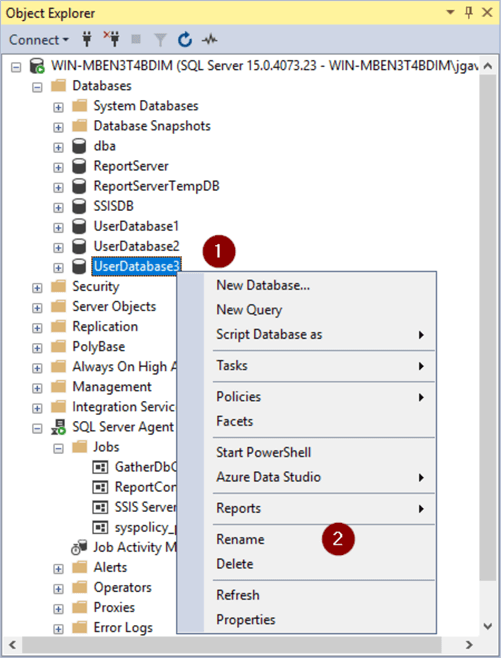Viewport: 501px width, 658px height.
Task: Click the horizontal scrollbar left arrow
Action: (x=12, y=645)
